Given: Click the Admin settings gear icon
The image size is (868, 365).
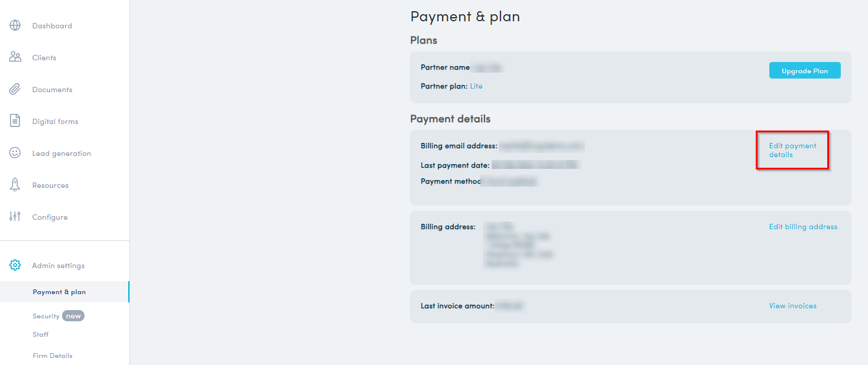Looking at the screenshot, I should pos(15,265).
